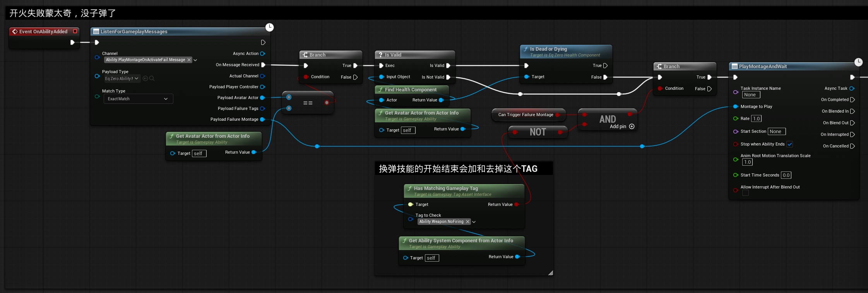Open the Payload Type Eq Zero Ability dropdown
Image resolution: width=868 pixels, height=293 pixels.
pos(121,79)
